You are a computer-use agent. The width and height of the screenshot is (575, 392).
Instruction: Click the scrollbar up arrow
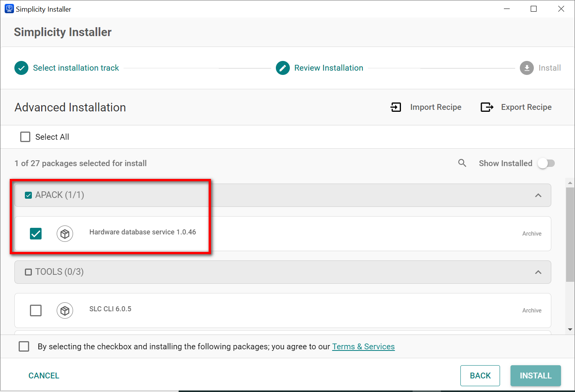(x=570, y=182)
